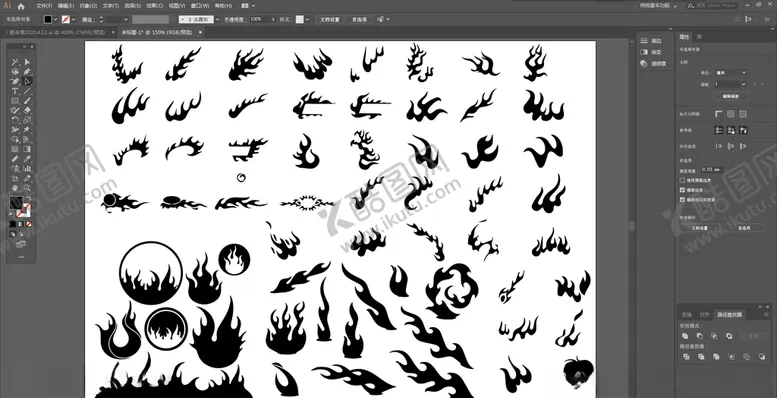Click the black fill swatch in control bar

(48, 19)
